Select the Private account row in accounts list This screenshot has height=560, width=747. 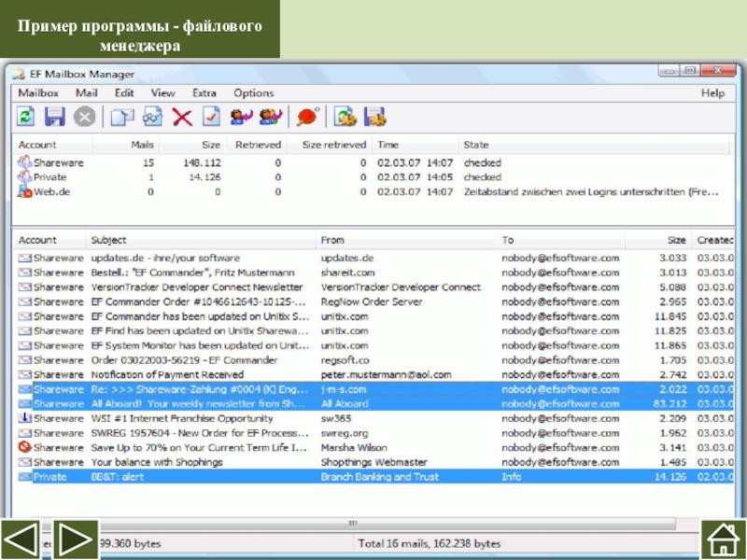(374, 177)
